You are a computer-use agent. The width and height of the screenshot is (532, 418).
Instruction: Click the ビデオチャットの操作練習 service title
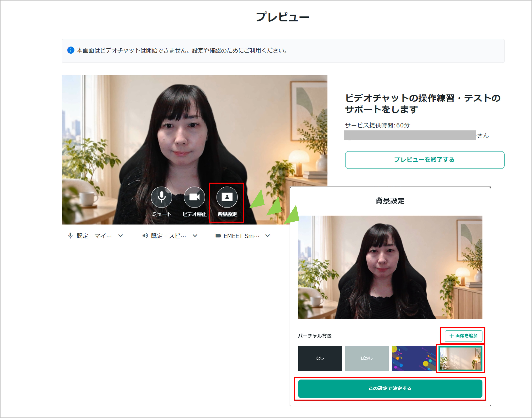point(423,104)
